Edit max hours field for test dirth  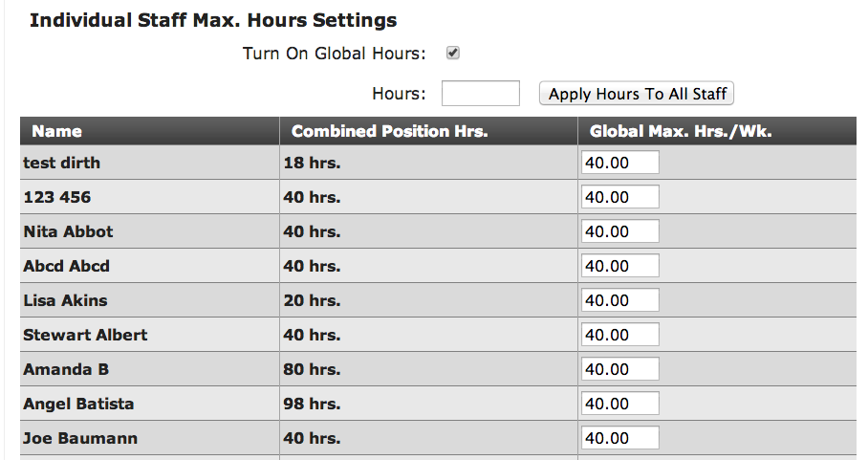[x=620, y=163]
